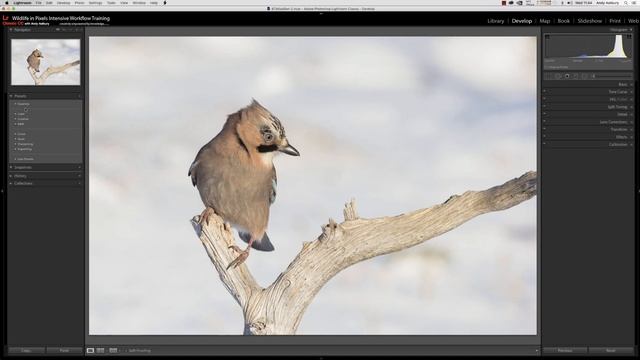640x360 pixels.
Task: Open the Window menu
Action: [x=139, y=3]
